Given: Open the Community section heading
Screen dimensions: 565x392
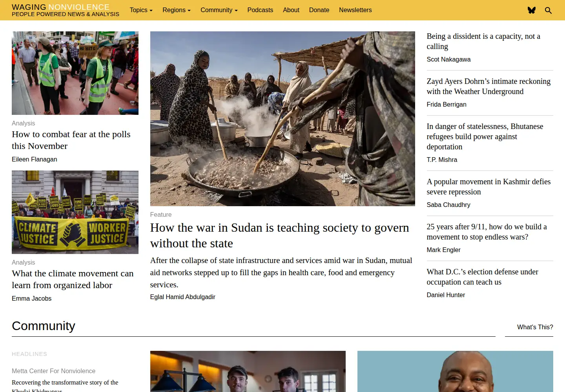Looking at the screenshot, I should 44,326.
